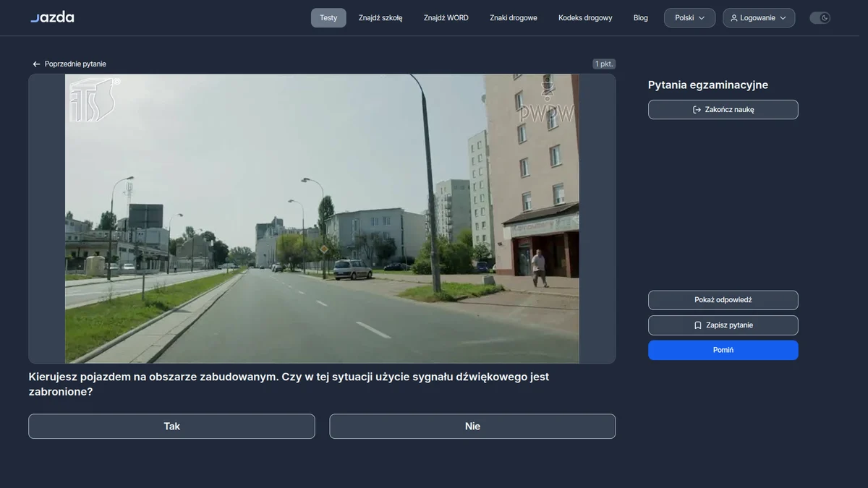Click the 1 pkt. points badge

(604, 64)
